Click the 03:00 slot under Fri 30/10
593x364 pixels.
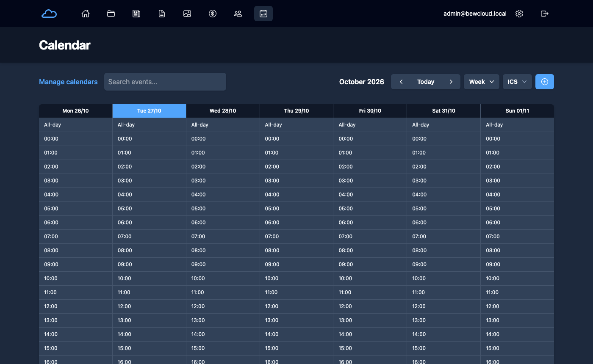pyautogui.click(x=370, y=181)
